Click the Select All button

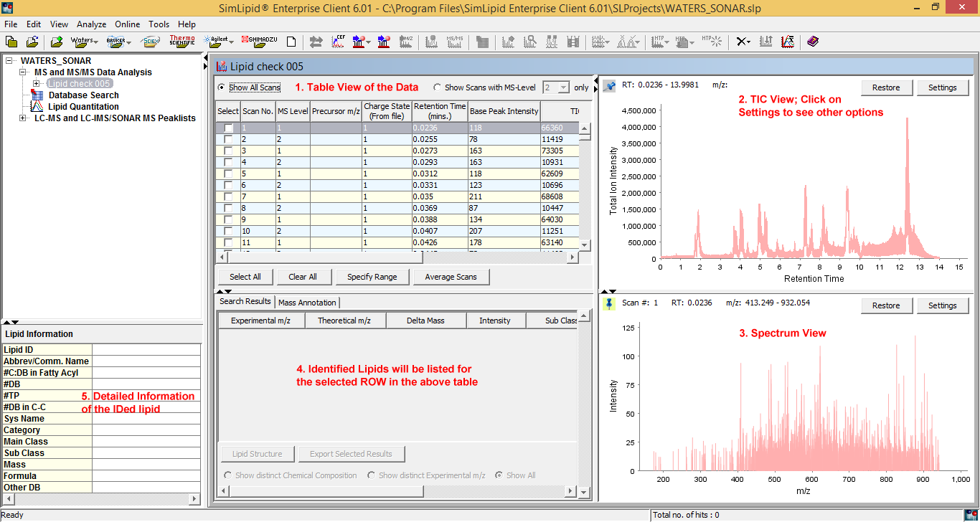pos(245,277)
